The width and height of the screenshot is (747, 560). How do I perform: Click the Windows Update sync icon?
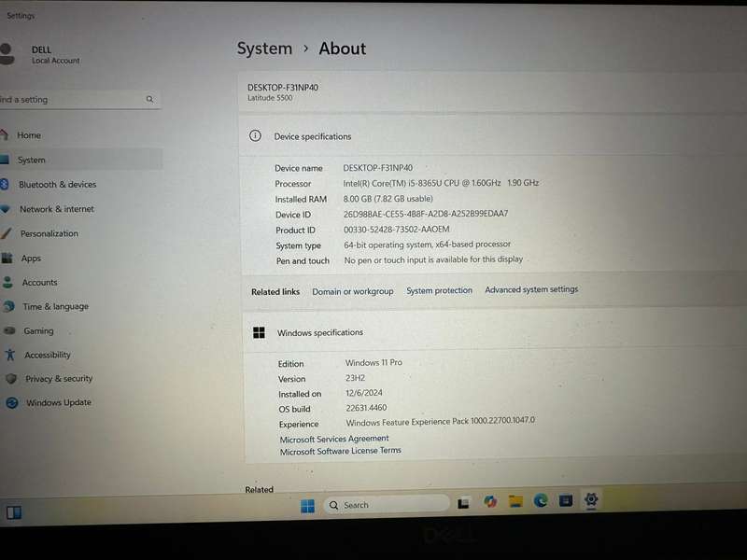(x=12, y=403)
